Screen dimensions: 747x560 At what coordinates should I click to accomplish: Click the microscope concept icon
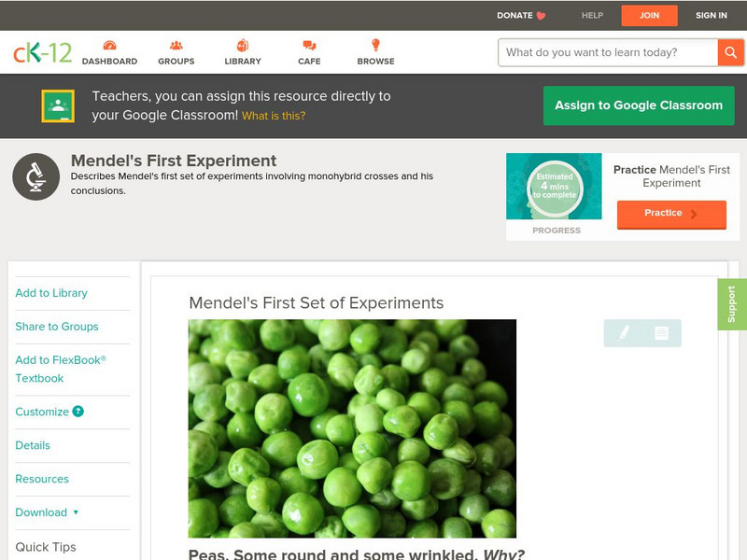pyautogui.click(x=36, y=176)
